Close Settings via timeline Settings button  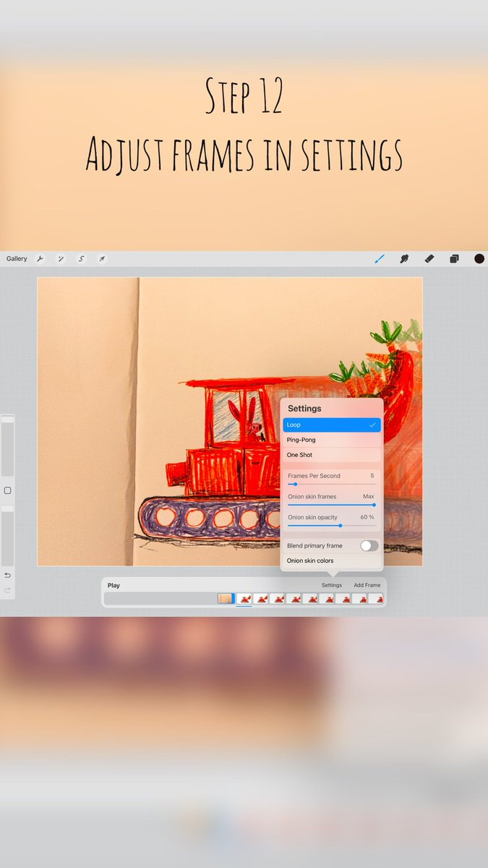332,585
